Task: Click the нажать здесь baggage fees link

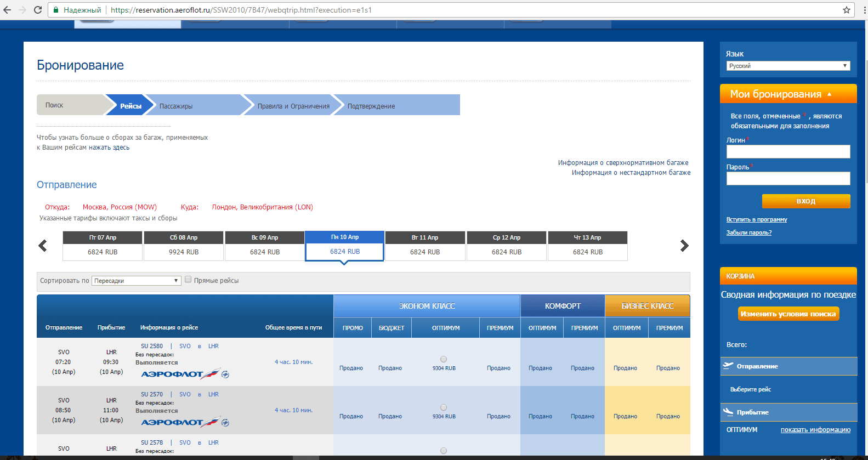Action: [x=109, y=147]
